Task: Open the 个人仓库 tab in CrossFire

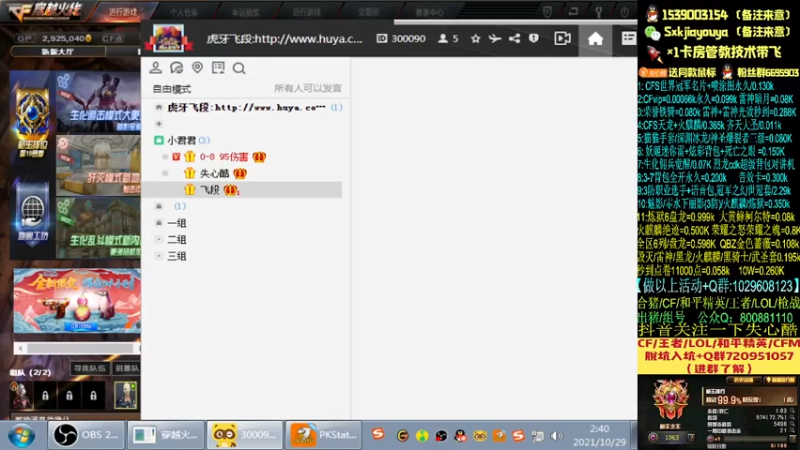Action: (x=184, y=12)
